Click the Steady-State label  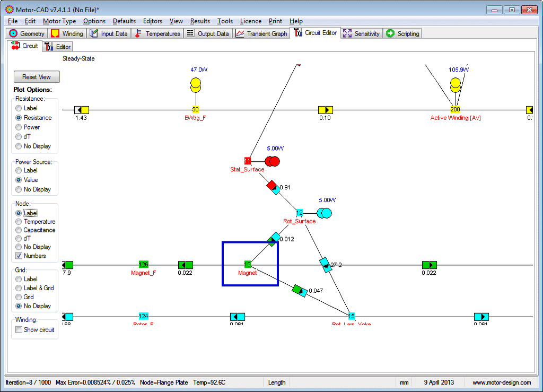click(78, 58)
